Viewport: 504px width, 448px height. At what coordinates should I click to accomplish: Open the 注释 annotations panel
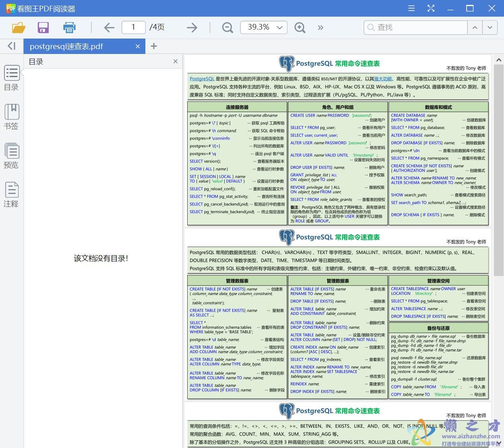[x=11, y=195]
